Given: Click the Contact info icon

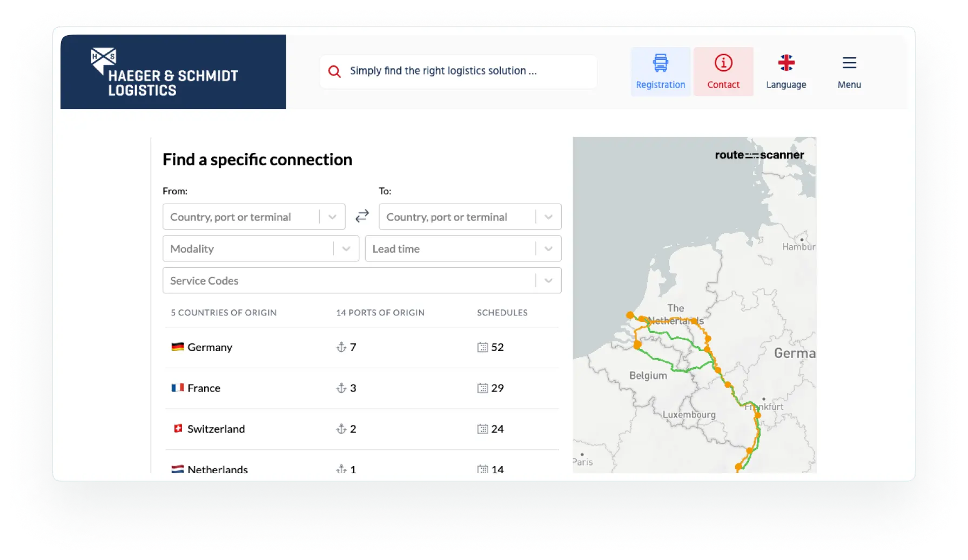Looking at the screenshot, I should (x=723, y=63).
